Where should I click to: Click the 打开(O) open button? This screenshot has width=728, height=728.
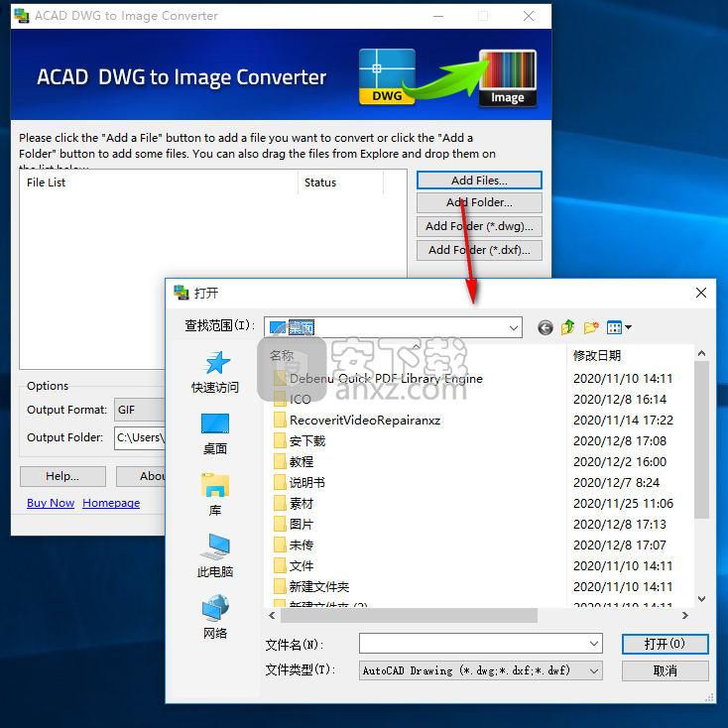point(665,644)
